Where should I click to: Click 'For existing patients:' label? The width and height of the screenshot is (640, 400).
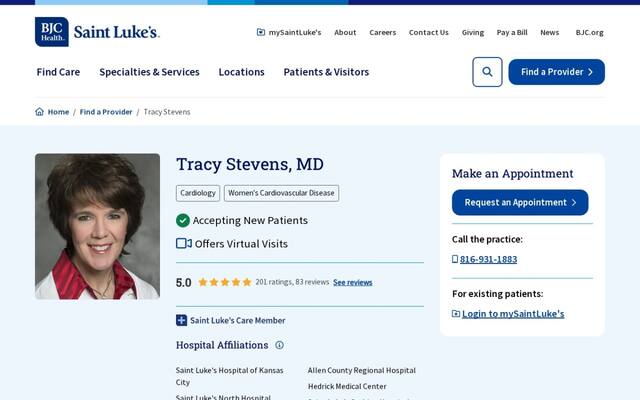pos(498,294)
